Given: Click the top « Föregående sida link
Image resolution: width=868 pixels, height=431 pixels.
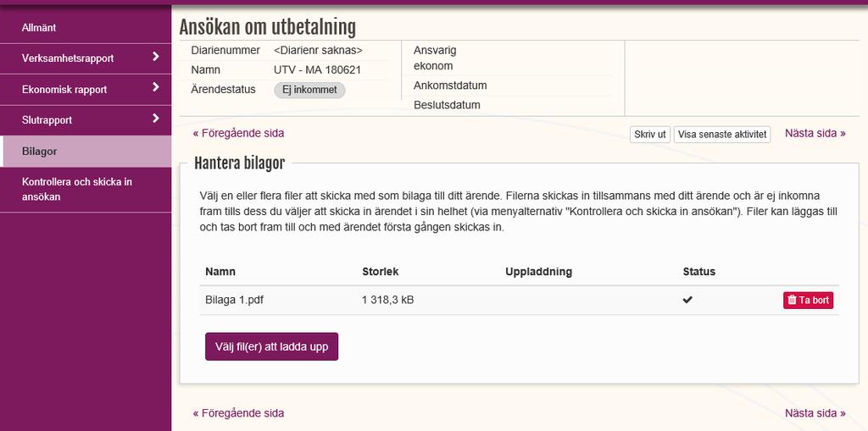Looking at the screenshot, I should point(238,133).
